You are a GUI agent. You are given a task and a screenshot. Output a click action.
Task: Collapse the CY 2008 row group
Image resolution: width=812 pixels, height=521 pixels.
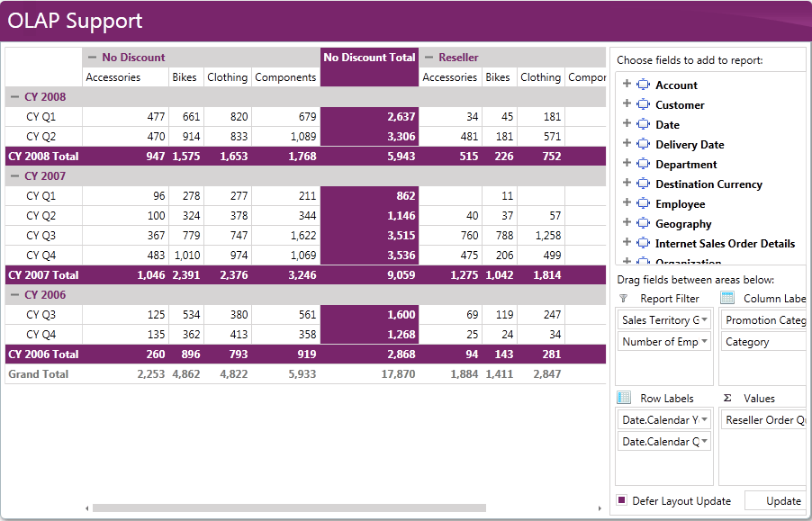[x=14, y=97]
